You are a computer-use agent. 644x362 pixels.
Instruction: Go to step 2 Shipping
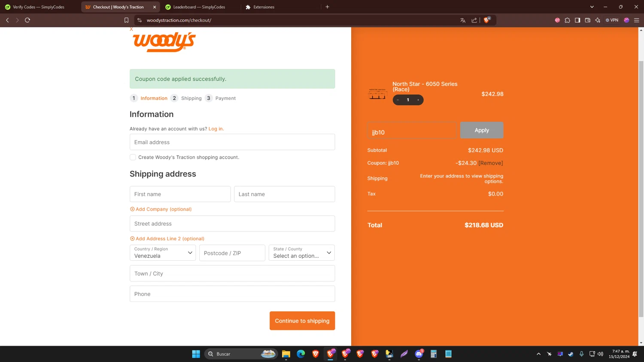186,98
